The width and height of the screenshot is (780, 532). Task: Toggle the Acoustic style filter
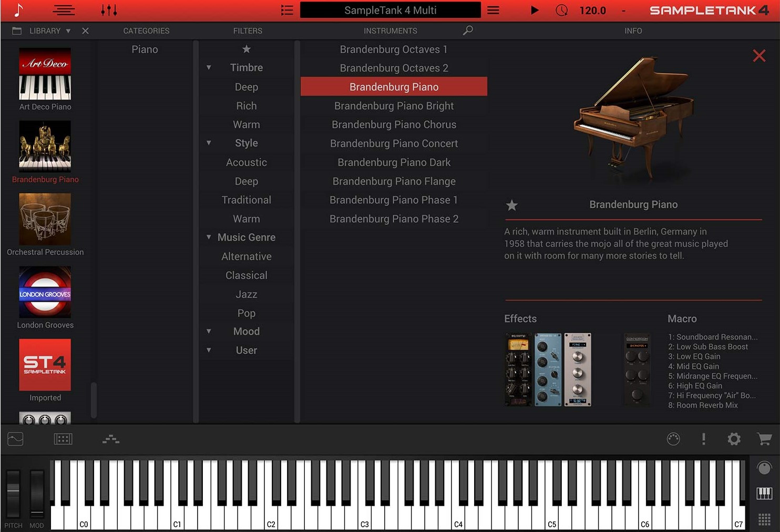pos(247,162)
